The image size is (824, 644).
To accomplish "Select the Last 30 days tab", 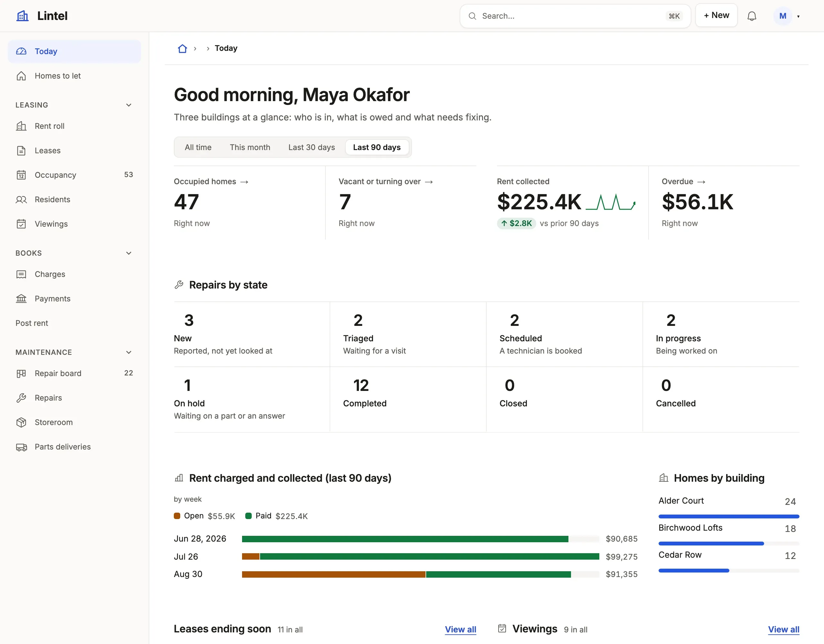I will 312,147.
